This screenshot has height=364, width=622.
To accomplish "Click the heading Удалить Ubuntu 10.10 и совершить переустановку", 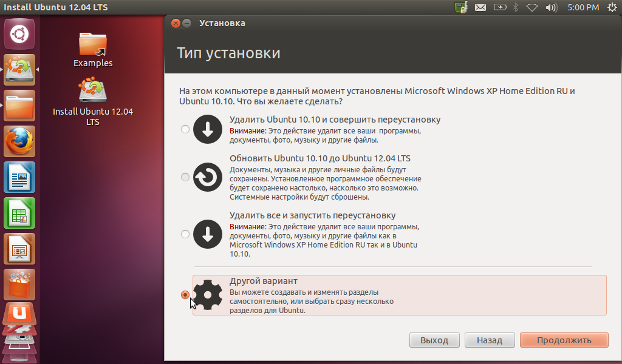I will (x=335, y=120).
